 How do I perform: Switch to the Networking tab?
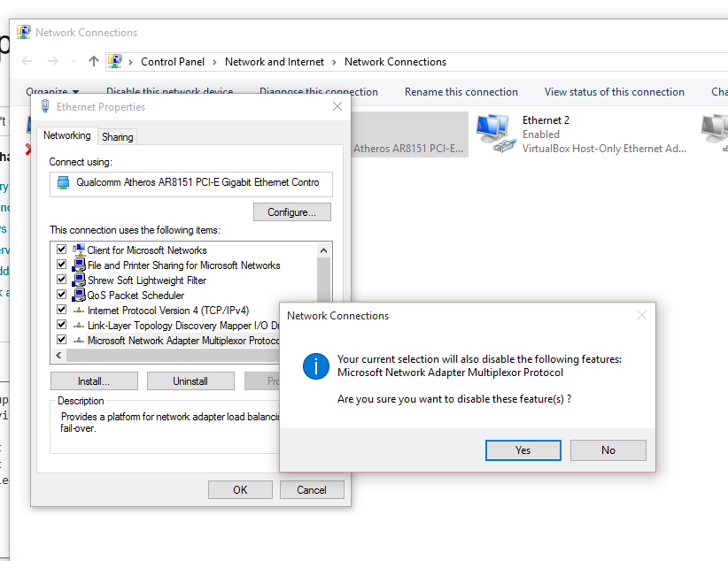(x=66, y=135)
